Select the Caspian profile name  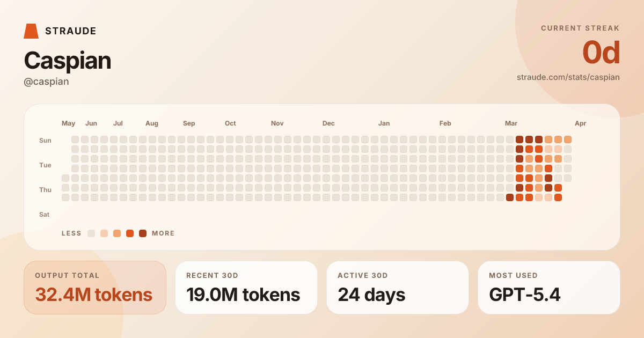(x=67, y=61)
